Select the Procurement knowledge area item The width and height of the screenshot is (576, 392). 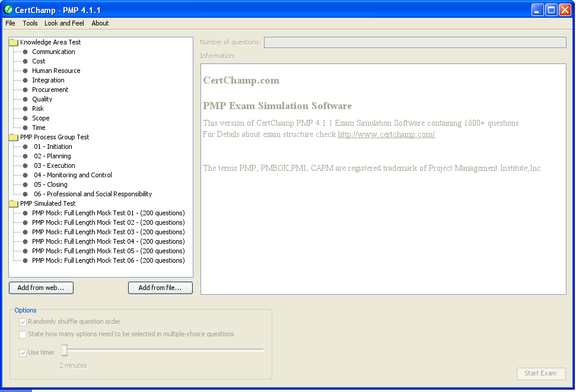pyautogui.click(x=50, y=90)
